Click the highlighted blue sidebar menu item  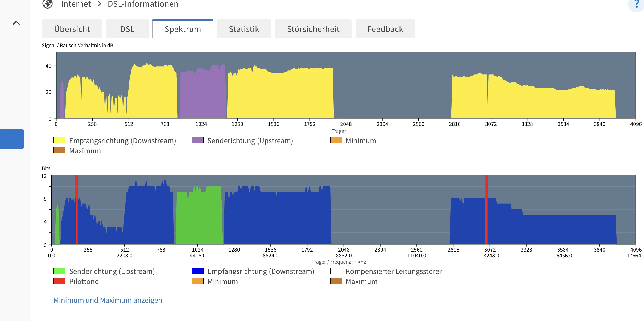pyautogui.click(x=12, y=139)
